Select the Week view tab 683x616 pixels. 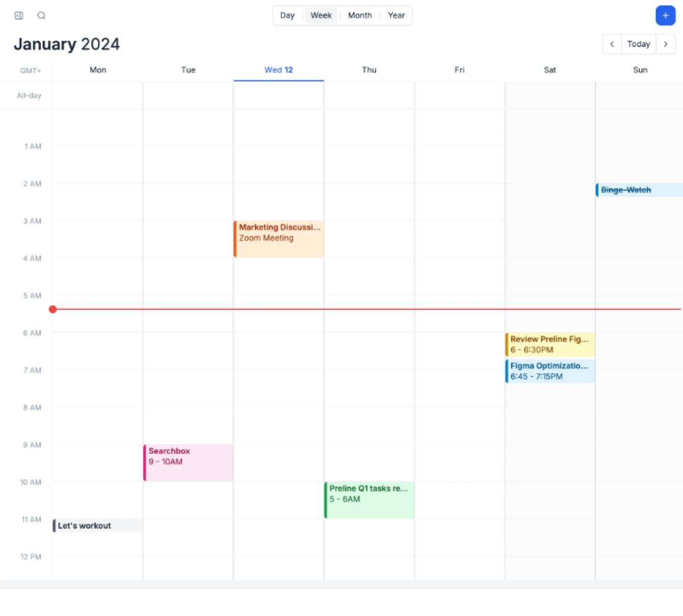321,15
